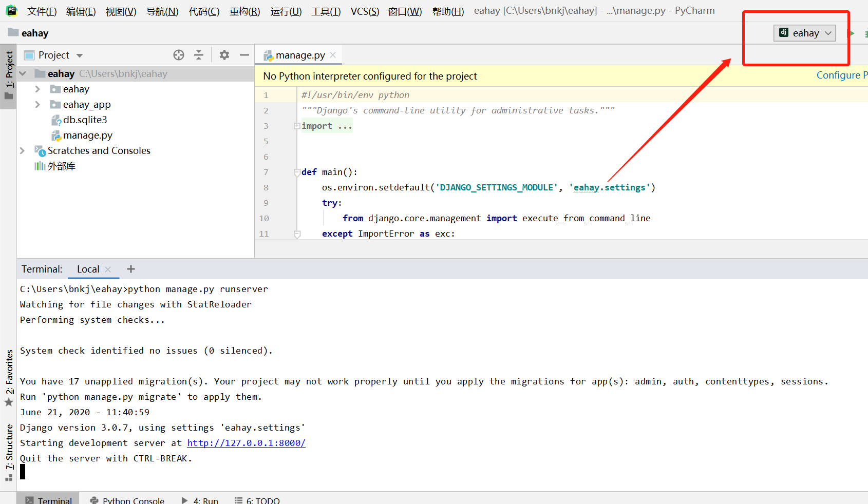Open Terminal tool window button
This screenshot has width=868, height=504.
pos(48,500)
